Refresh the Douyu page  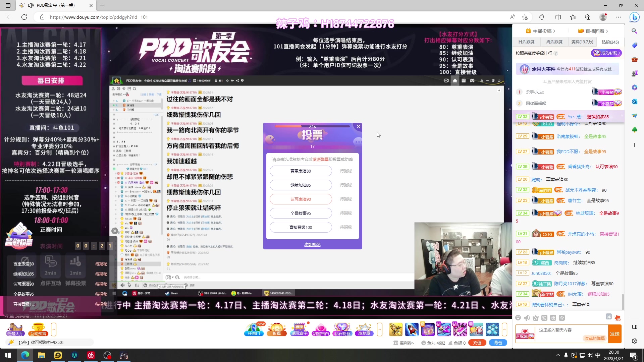tap(24, 17)
